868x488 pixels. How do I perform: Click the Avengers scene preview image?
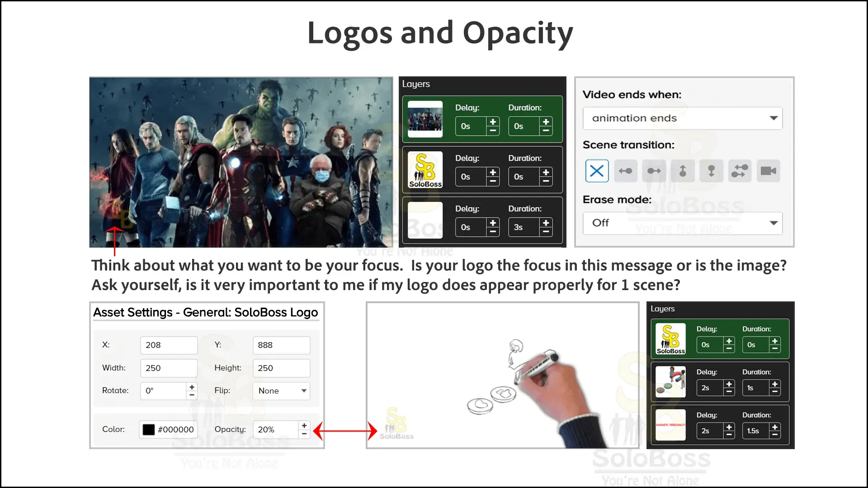coord(241,162)
